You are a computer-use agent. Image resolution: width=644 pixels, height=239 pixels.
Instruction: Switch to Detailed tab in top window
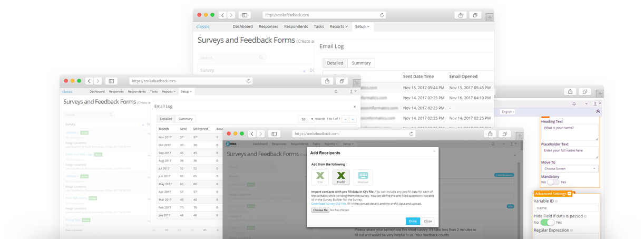[335, 63]
